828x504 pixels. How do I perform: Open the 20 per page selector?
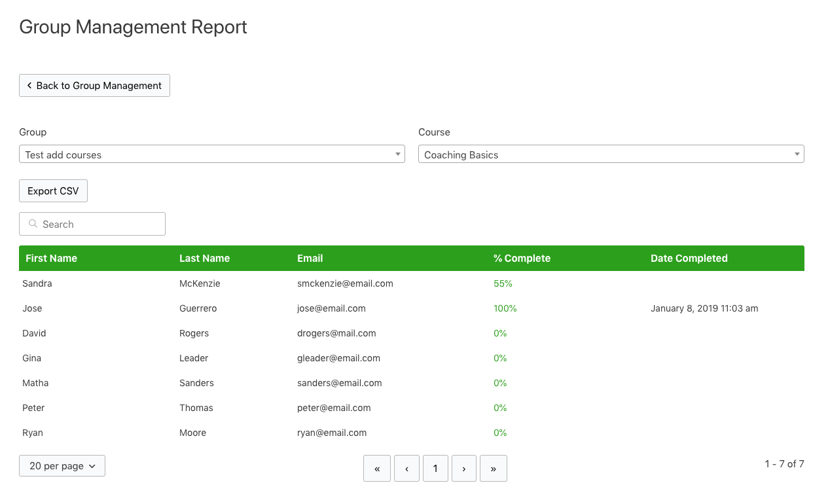(62, 466)
